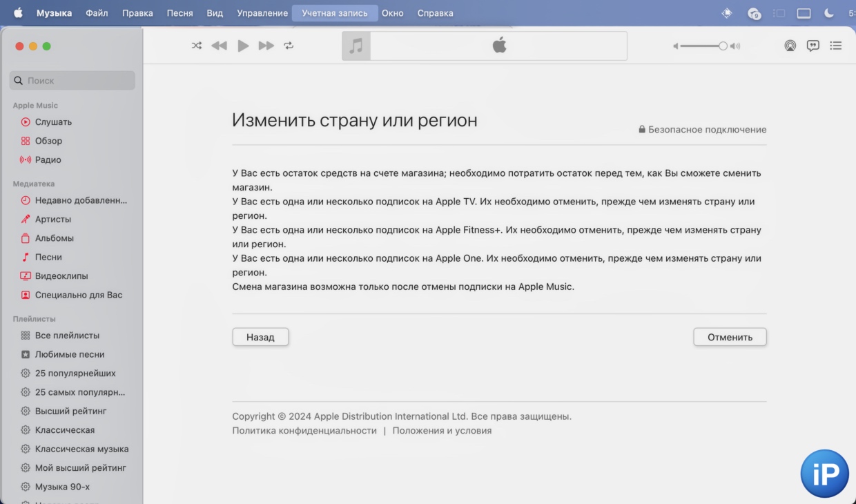
Task: Open the Файл menu
Action: tap(97, 13)
